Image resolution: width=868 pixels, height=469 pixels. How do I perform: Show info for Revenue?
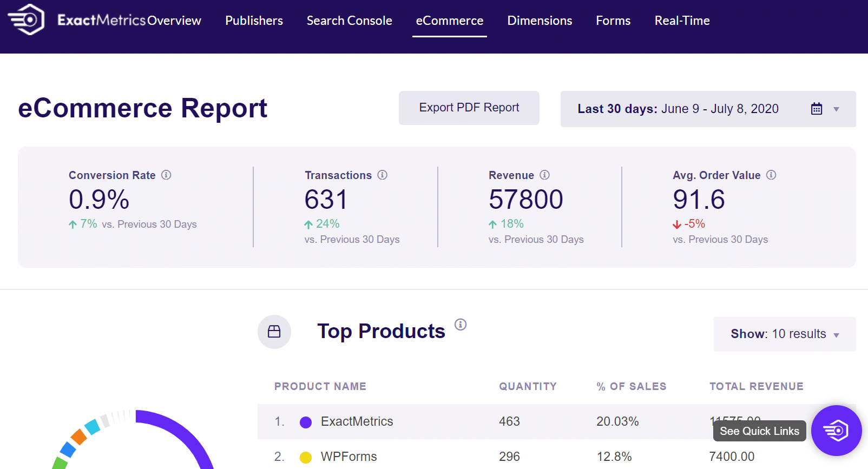coord(545,175)
